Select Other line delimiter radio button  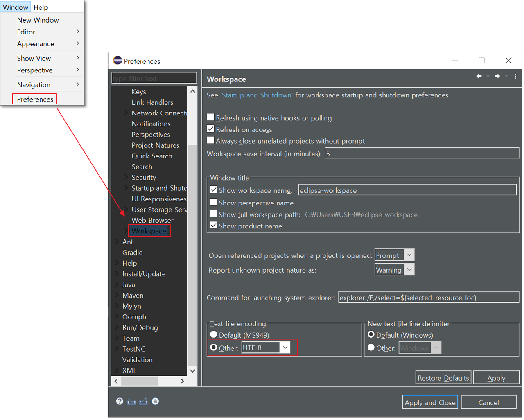pyautogui.click(x=371, y=348)
